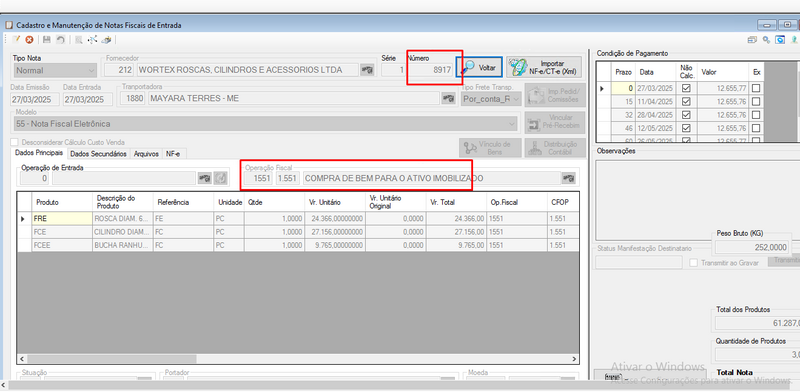
Task: Click the refresh icon beside Operação de Entrada
Action: (220, 178)
